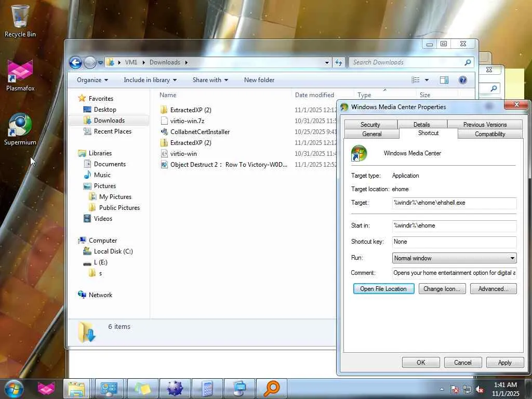532x399 pixels.
Task: Click the CollabnetCertInstaller file icon
Action: (x=164, y=131)
